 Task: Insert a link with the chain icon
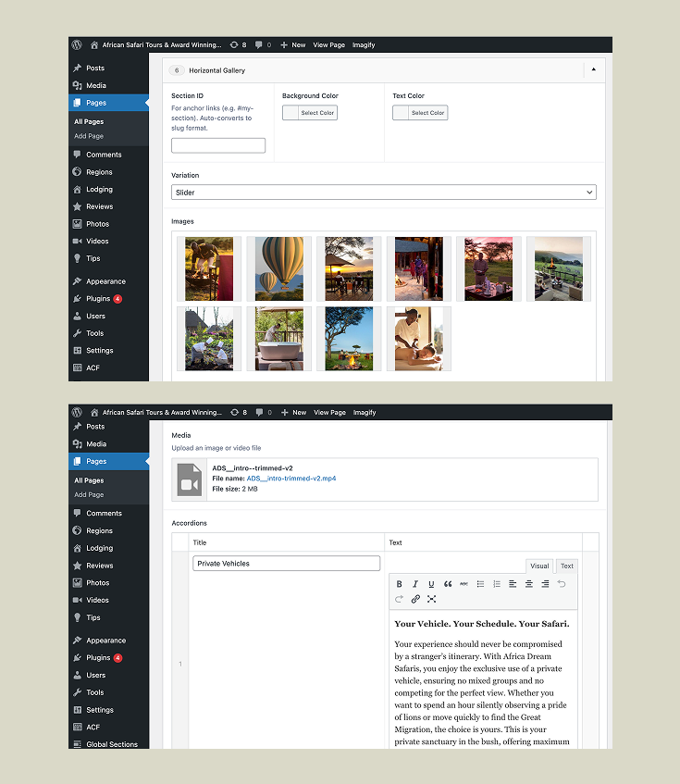pos(415,599)
